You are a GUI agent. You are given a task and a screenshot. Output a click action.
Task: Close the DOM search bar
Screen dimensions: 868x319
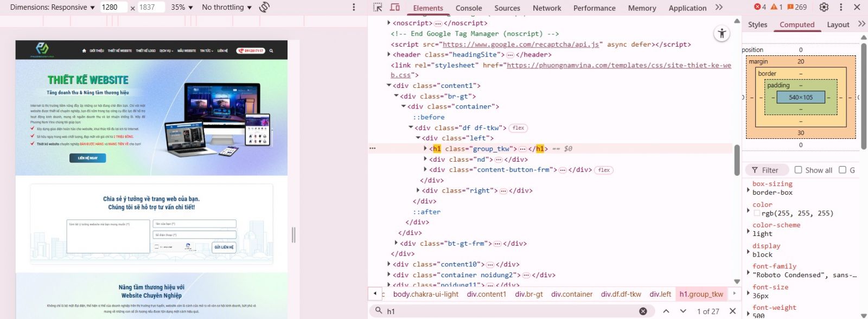(x=732, y=311)
